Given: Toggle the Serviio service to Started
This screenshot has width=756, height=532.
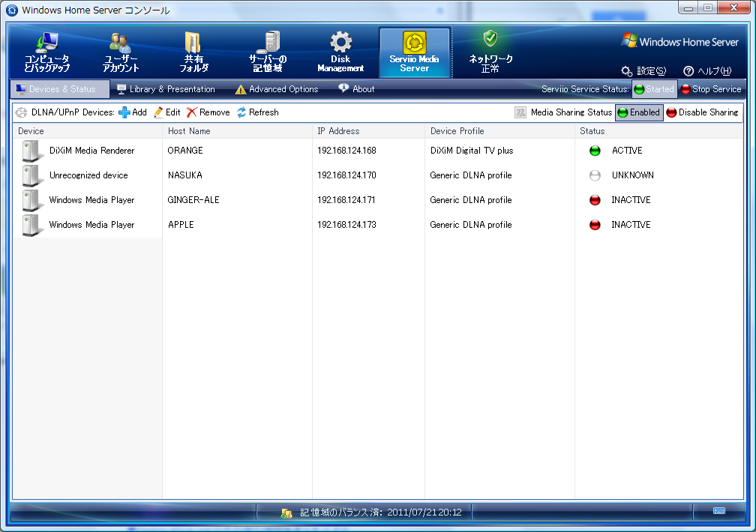Looking at the screenshot, I should (x=654, y=89).
